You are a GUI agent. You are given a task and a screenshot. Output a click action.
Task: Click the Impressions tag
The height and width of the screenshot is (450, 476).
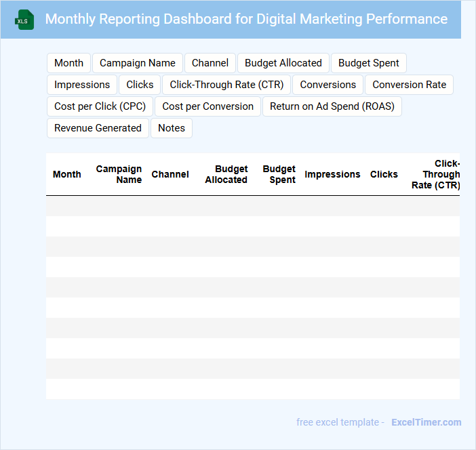point(82,85)
